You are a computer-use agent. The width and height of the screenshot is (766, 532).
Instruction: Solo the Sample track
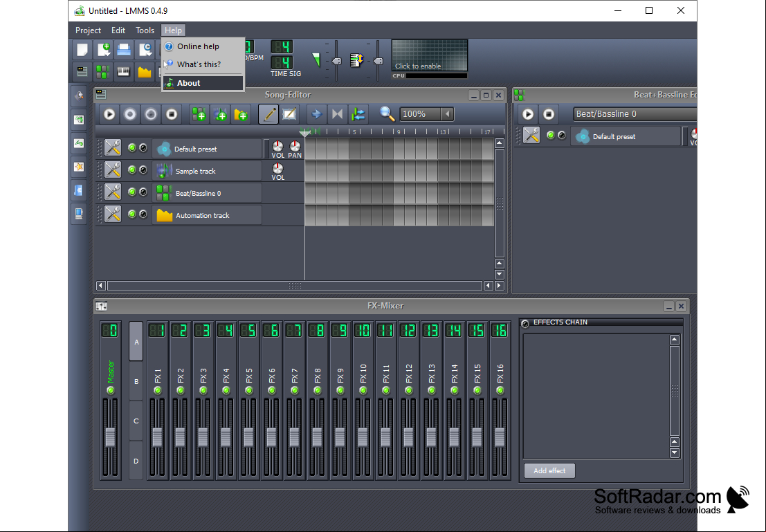[143, 169]
